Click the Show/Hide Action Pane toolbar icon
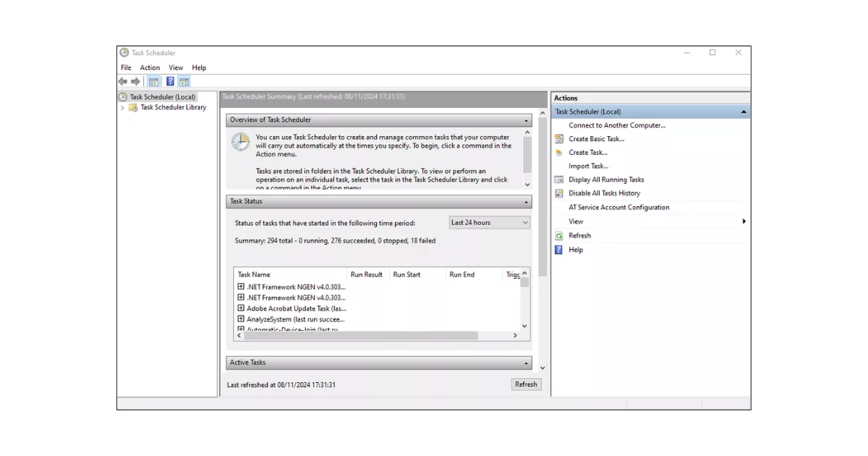Screen dimensions: 868x456 click(x=183, y=81)
